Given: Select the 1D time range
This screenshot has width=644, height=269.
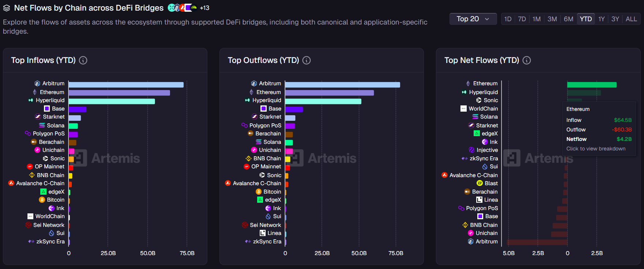Looking at the screenshot, I should tap(508, 19).
